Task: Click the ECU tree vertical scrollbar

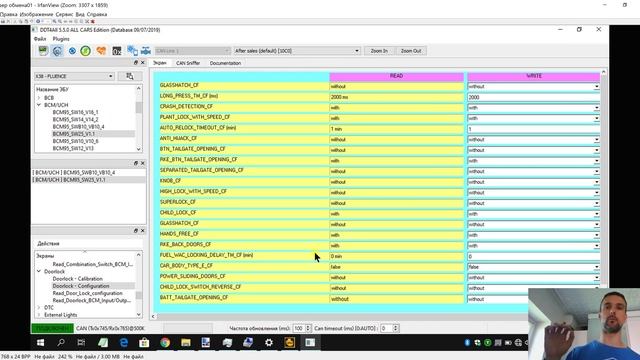Action: (139, 118)
